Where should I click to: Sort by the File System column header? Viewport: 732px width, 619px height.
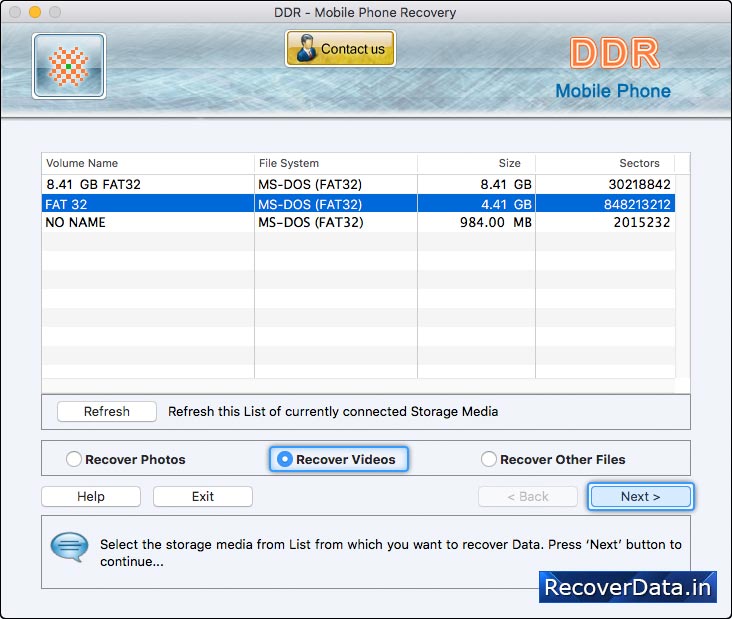(336, 163)
